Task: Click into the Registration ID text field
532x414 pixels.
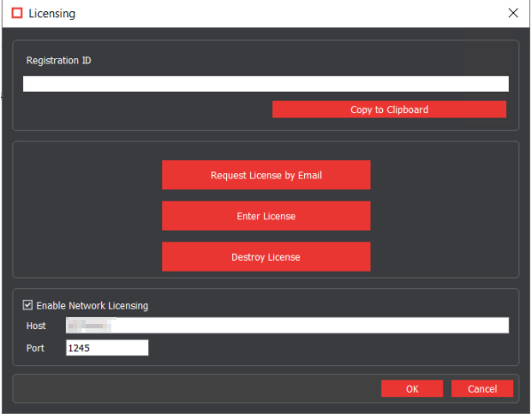Action: 266,84
